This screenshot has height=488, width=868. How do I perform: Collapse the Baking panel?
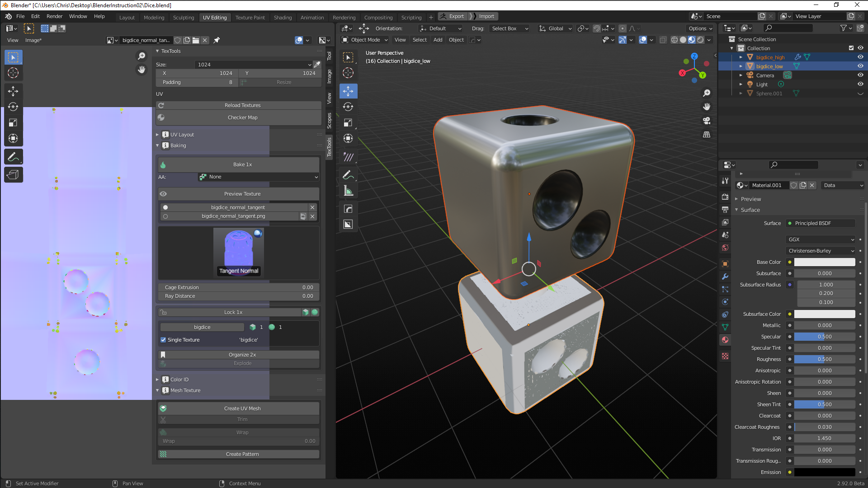click(157, 145)
